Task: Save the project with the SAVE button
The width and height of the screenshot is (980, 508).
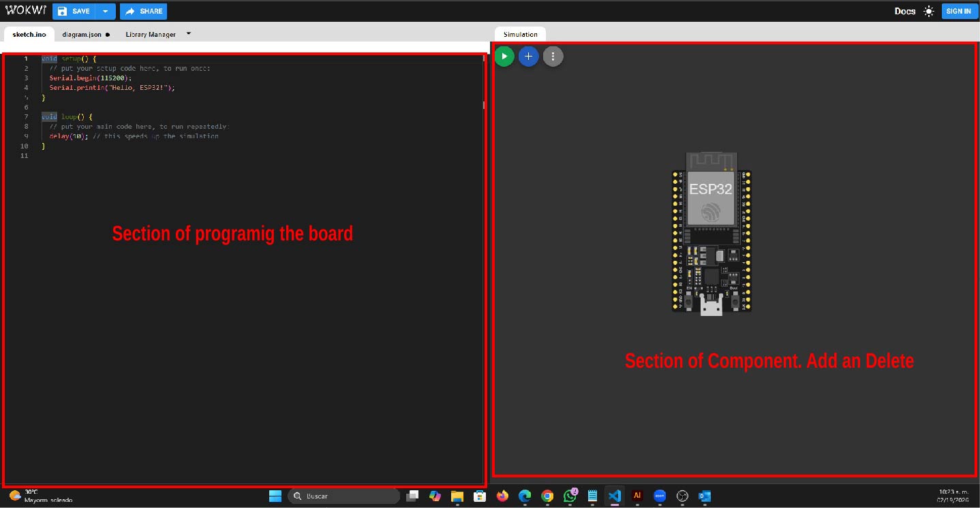Action: tap(74, 11)
